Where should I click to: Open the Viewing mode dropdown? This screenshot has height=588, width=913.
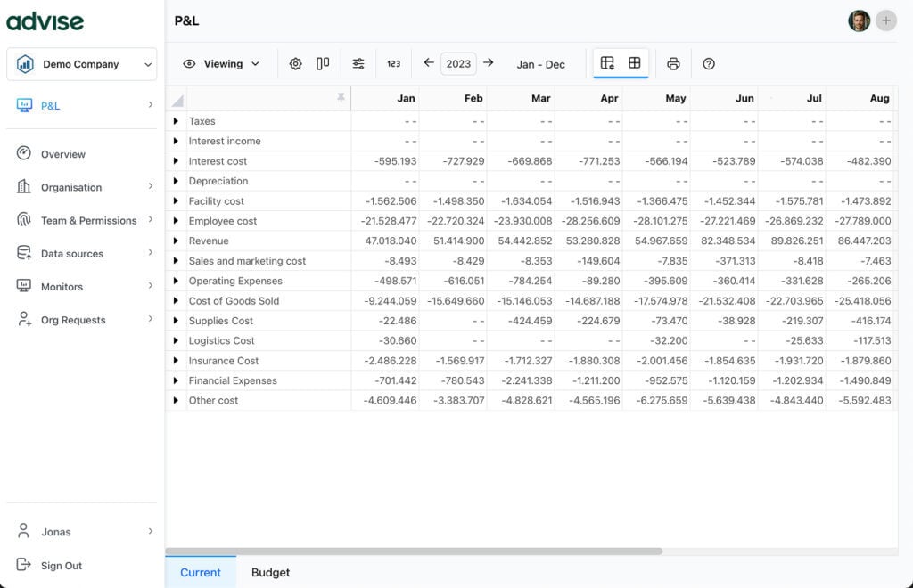coord(222,64)
